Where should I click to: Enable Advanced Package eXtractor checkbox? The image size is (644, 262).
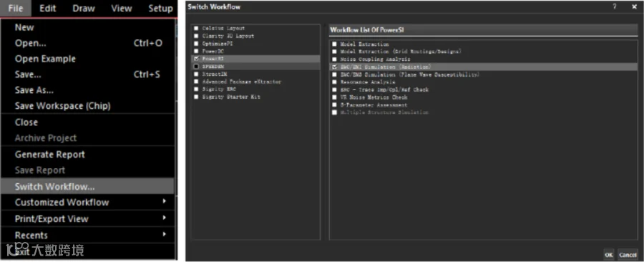pyautogui.click(x=196, y=82)
